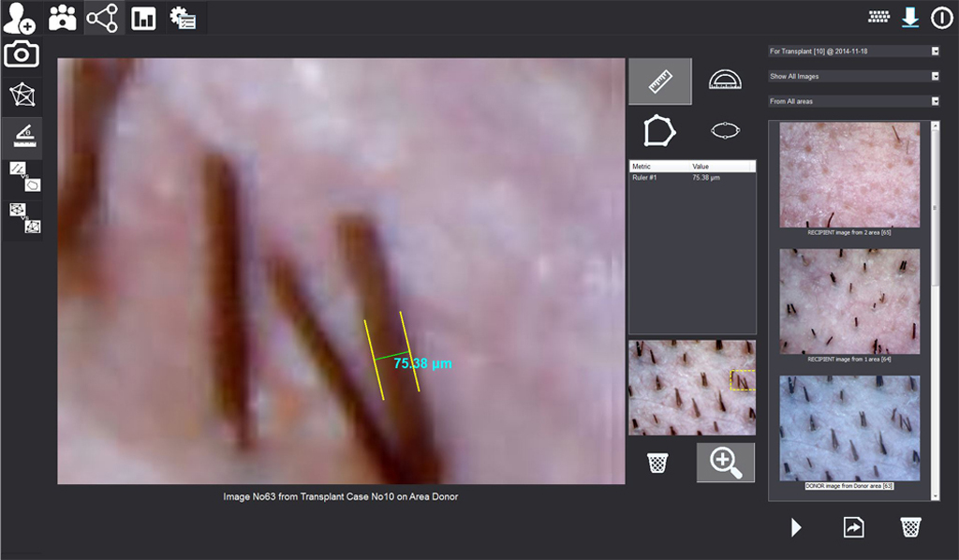959x560 pixels.
Task: Select the ellipse measurement tool
Action: [724, 130]
